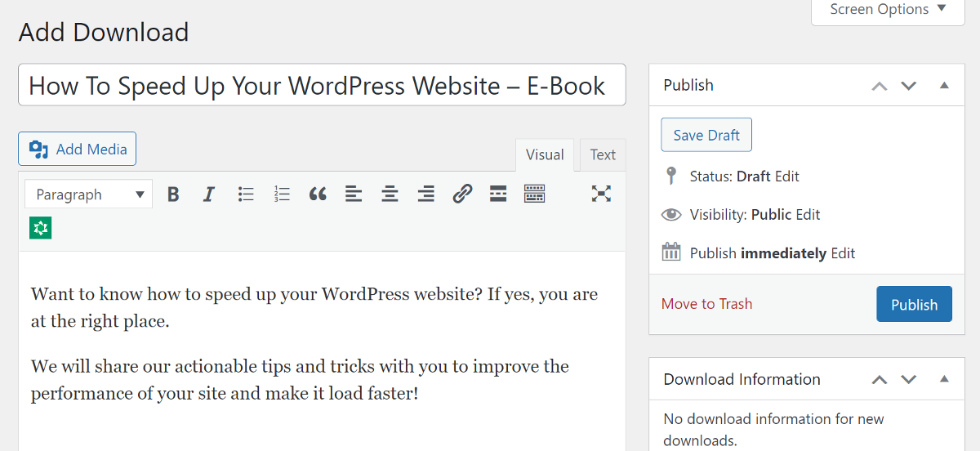Apply italic formatting
980x451 pixels.
click(209, 194)
